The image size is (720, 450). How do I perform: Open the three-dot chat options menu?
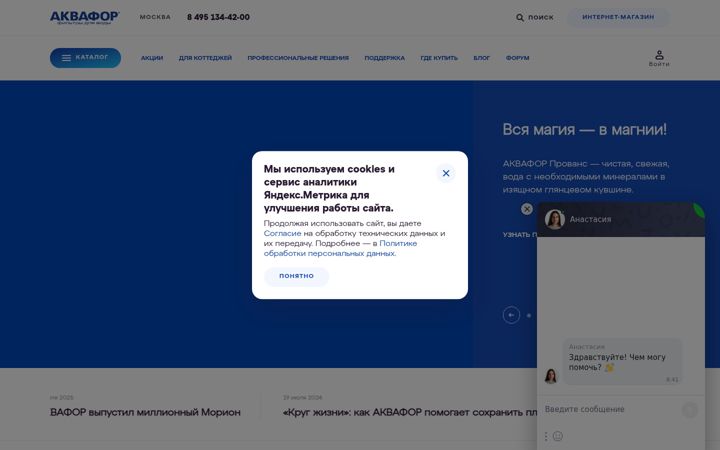[x=546, y=436]
